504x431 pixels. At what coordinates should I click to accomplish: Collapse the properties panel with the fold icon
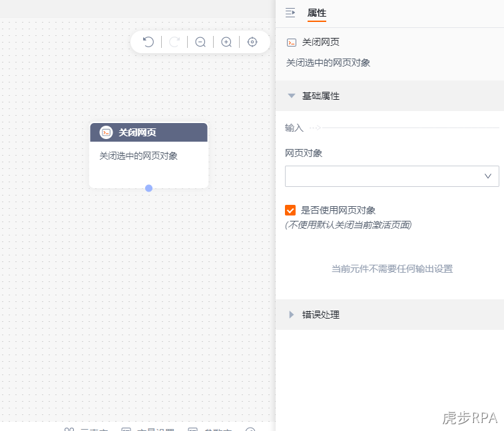(x=290, y=13)
